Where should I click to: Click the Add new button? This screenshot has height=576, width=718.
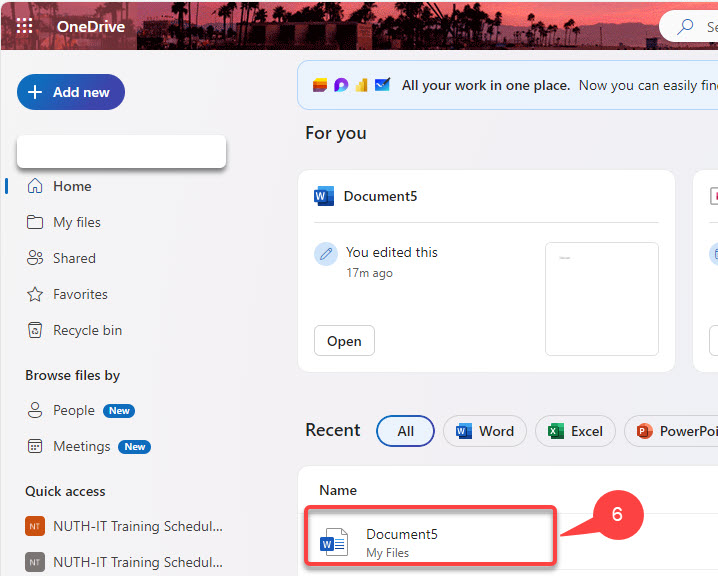pyautogui.click(x=71, y=92)
